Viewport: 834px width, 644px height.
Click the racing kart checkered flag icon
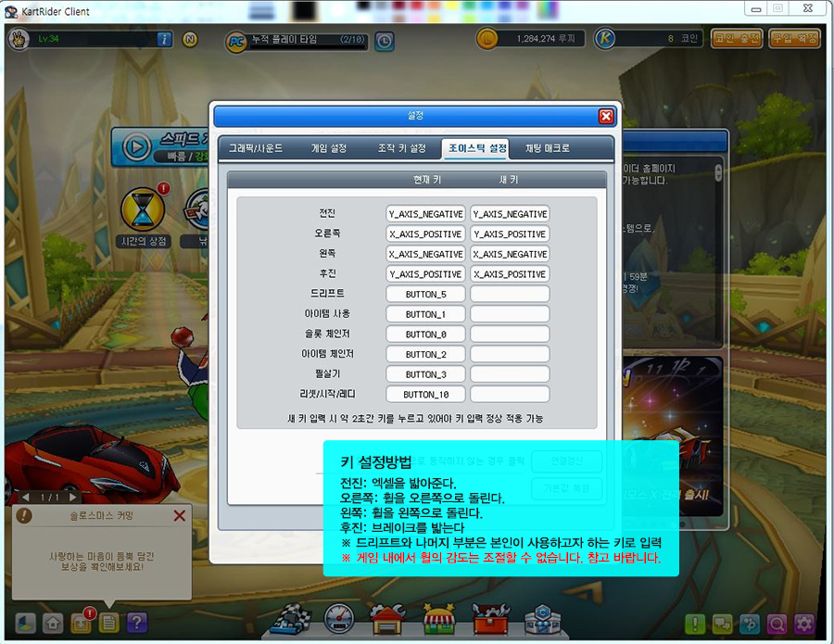tap(289, 619)
